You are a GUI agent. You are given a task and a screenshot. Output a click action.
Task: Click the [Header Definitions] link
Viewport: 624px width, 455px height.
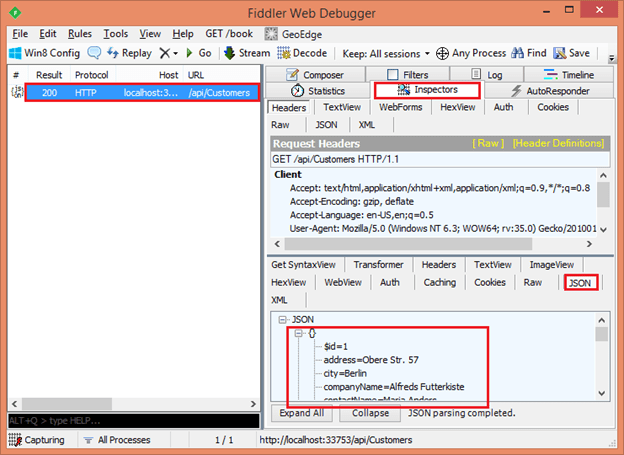(558, 143)
